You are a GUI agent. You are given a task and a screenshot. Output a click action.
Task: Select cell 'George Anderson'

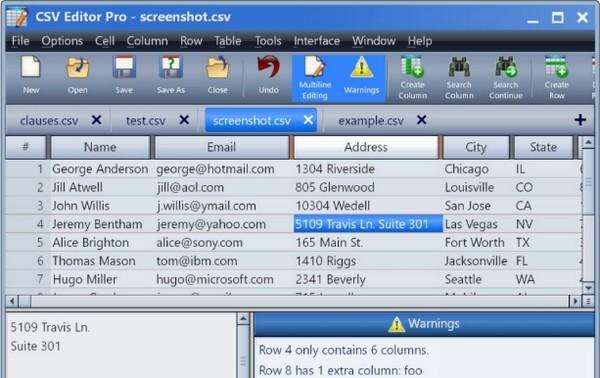tap(100, 169)
